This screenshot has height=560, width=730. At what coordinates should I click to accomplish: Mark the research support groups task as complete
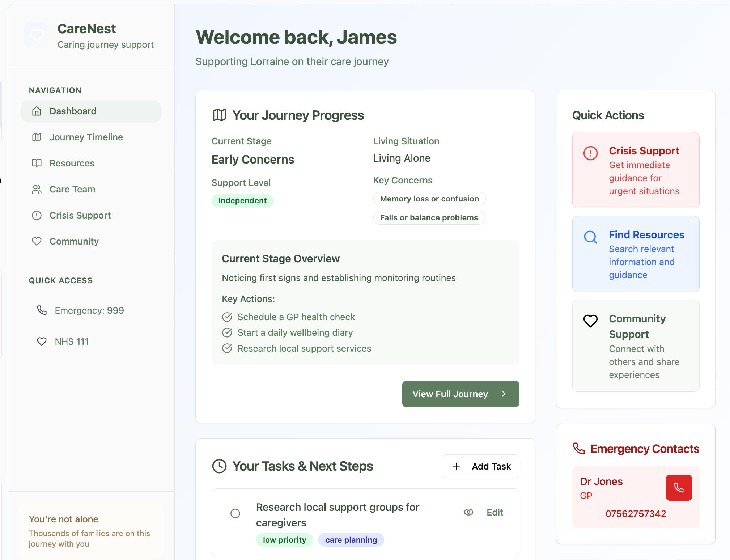tap(235, 513)
